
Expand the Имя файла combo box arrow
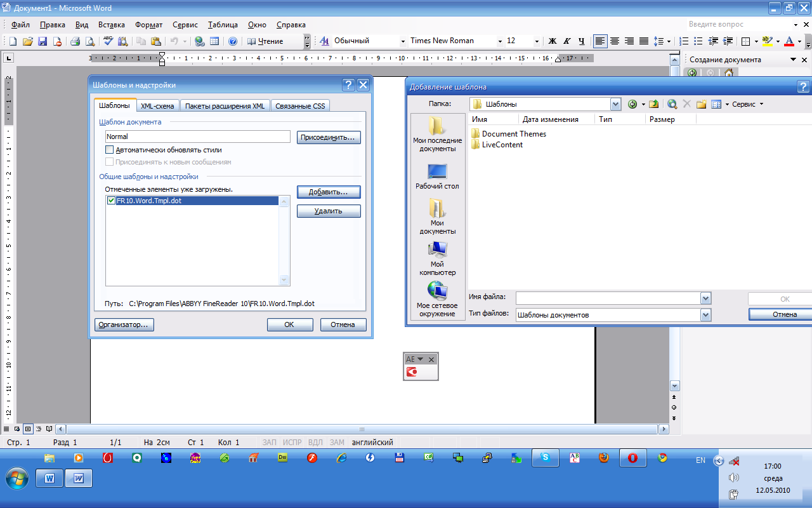click(705, 298)
